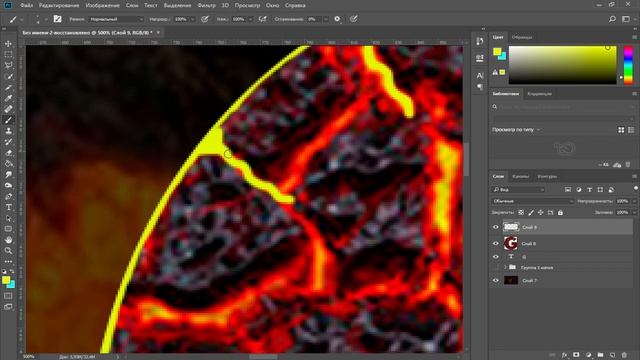This screenshot has width=640, height=360.
Task: Select the Слой 8 layer thumbnail
Action: point(511,243)
